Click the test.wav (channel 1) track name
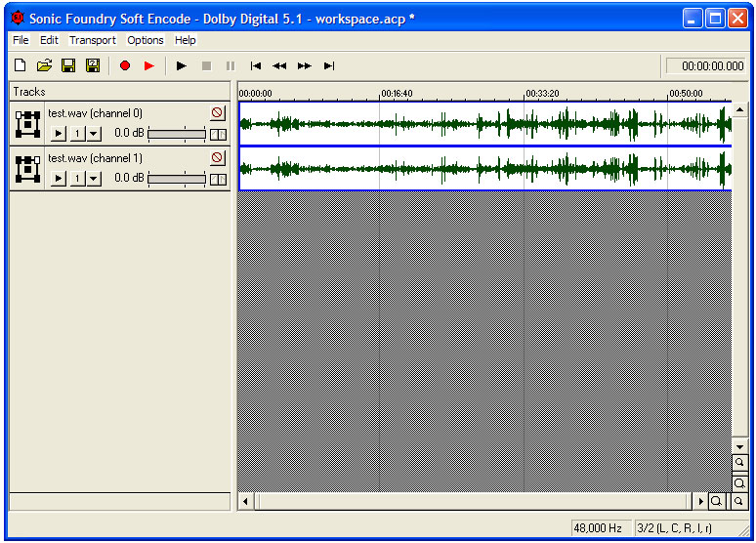756x543 pixels. [x=95, y=158]
